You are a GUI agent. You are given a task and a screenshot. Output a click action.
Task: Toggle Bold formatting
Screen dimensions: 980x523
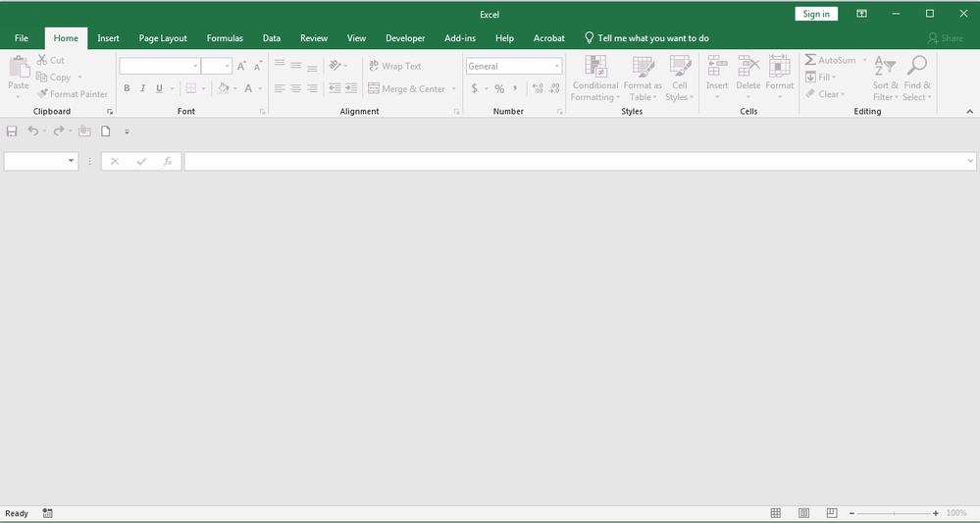point(127,88)
